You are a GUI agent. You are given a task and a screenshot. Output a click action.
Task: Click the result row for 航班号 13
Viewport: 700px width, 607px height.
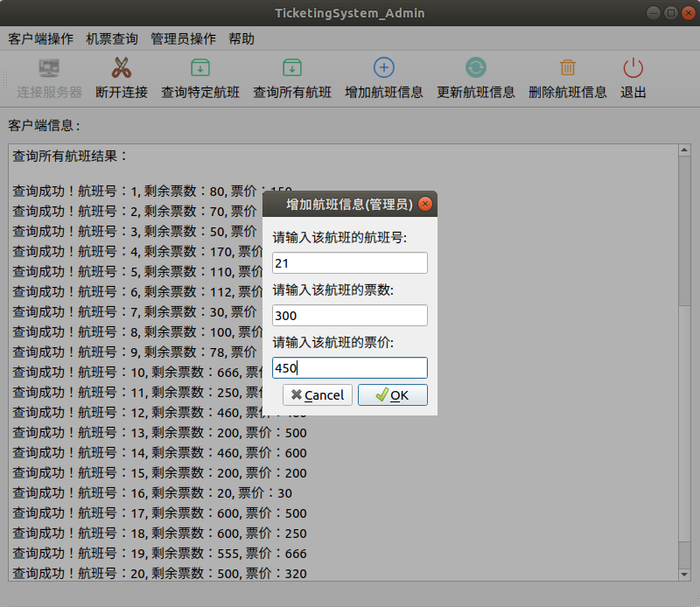[x=159, y=432]
